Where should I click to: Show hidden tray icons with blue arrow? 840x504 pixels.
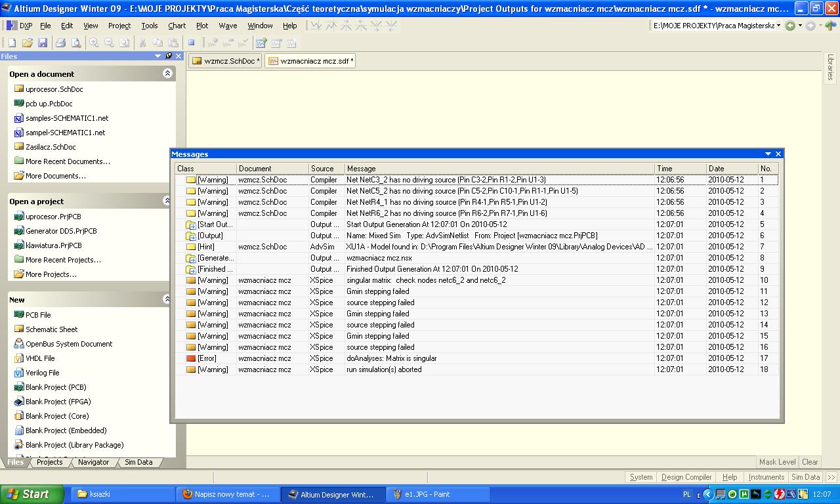[x=708, y=494]
